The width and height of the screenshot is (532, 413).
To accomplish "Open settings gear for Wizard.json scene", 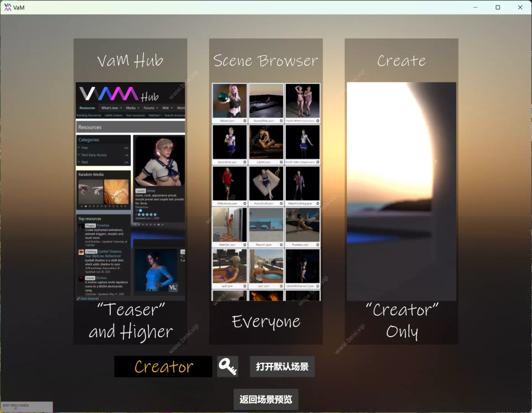I will coord(245,121).
